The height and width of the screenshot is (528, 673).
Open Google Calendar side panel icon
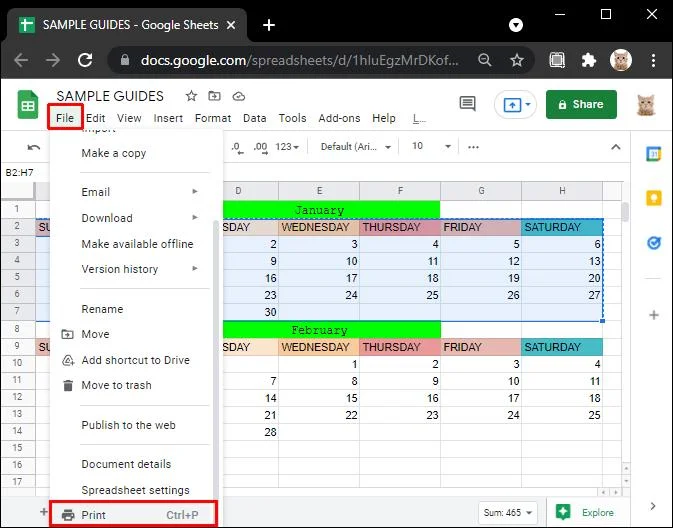(x=653, y=153)
